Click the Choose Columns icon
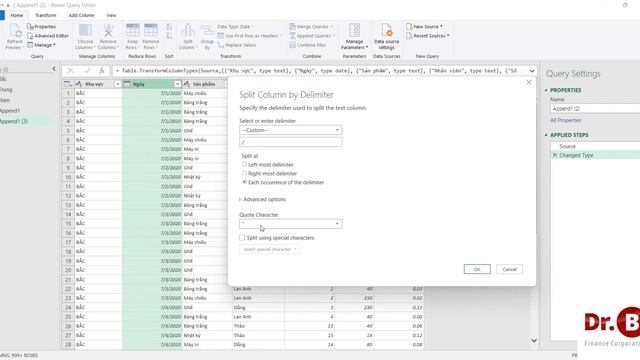This screenshot has width=640, height=360. point(85,31)
